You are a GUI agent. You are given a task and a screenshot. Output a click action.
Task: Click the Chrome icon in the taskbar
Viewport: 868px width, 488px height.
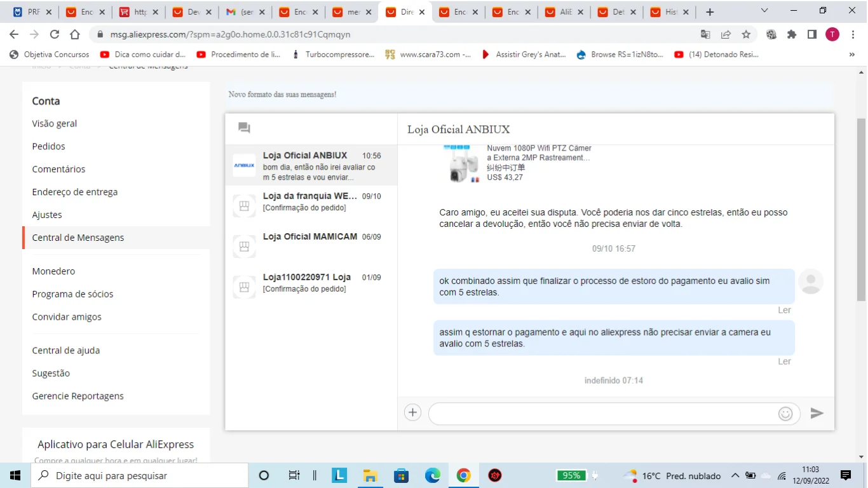click(x=463, y=475)
